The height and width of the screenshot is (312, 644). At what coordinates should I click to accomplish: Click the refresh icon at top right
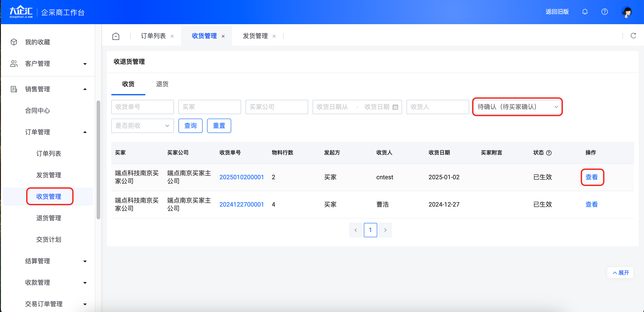point(633,36)
